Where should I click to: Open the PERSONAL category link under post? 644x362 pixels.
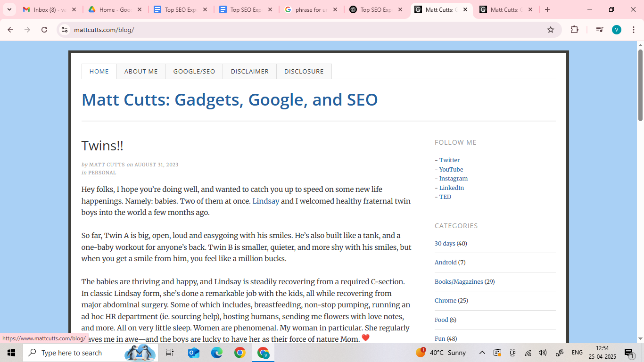(102, 173)
